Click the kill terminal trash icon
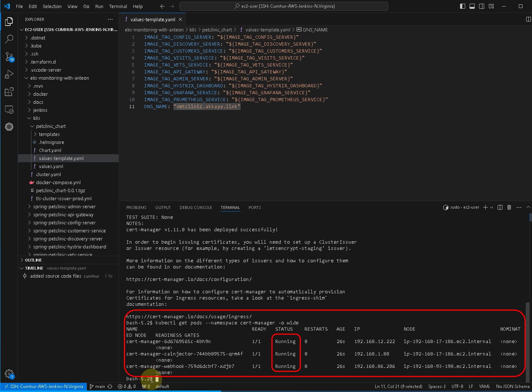532x392 pixels. [x=509, y=207]
